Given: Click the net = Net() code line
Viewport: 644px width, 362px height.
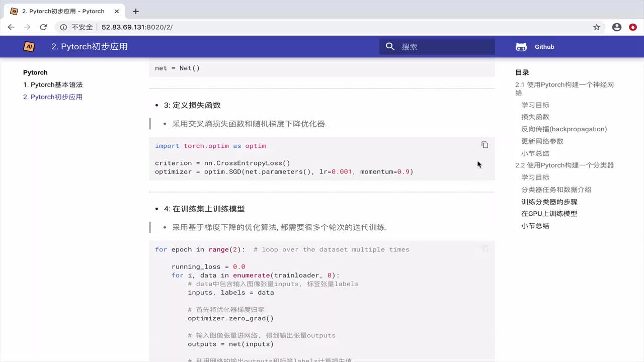Looking at the screenshot, I should [x=177, y=68].
